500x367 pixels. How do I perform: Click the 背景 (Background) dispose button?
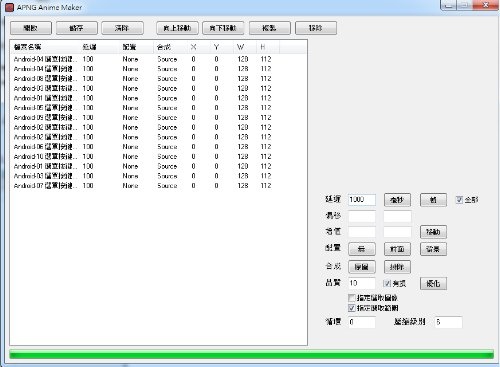point(433,249)
